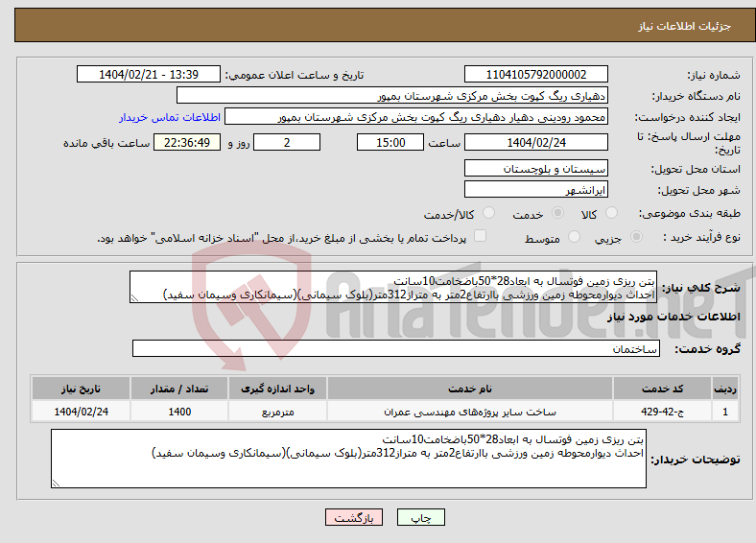Click the طبقه بندی موضوعی label
The image size is (756, 543).
click(x=690, y=213)
